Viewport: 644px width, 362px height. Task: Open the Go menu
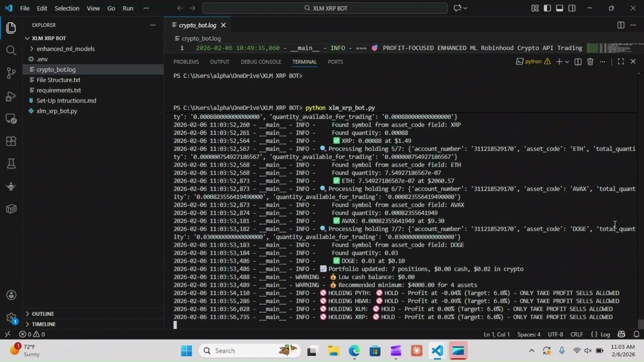coord(111,8)
